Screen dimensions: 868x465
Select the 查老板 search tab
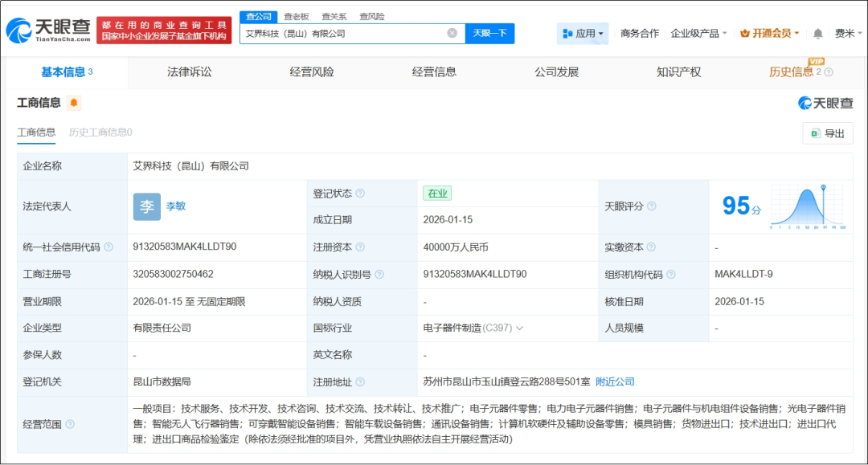click(296, 16)
